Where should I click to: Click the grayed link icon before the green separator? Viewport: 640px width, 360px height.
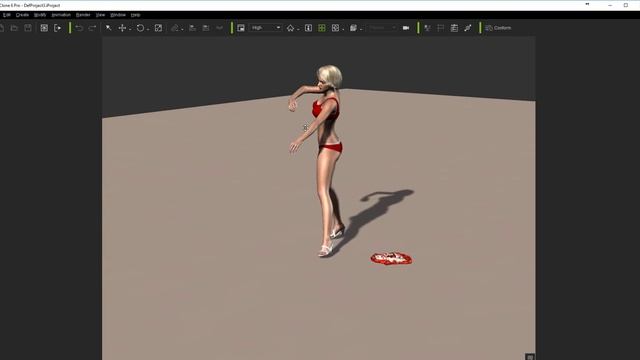(x=220, y=28)
